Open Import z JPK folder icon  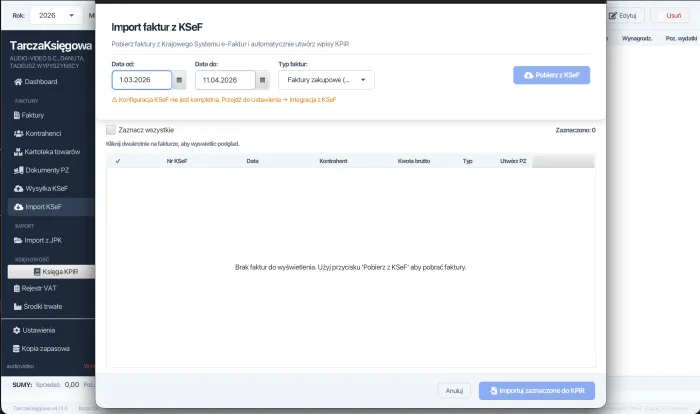pos(18,240)
